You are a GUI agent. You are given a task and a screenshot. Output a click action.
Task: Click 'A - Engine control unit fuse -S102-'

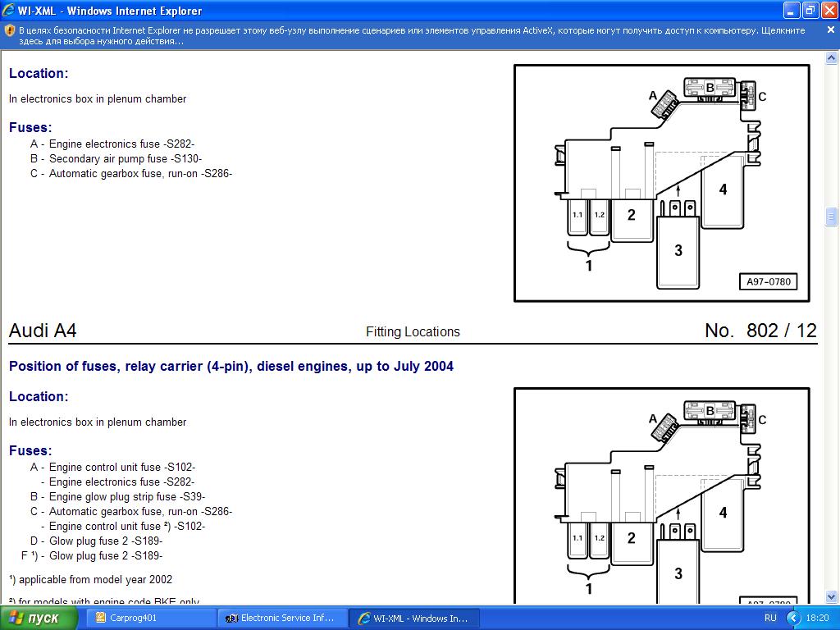click(112, 468)
